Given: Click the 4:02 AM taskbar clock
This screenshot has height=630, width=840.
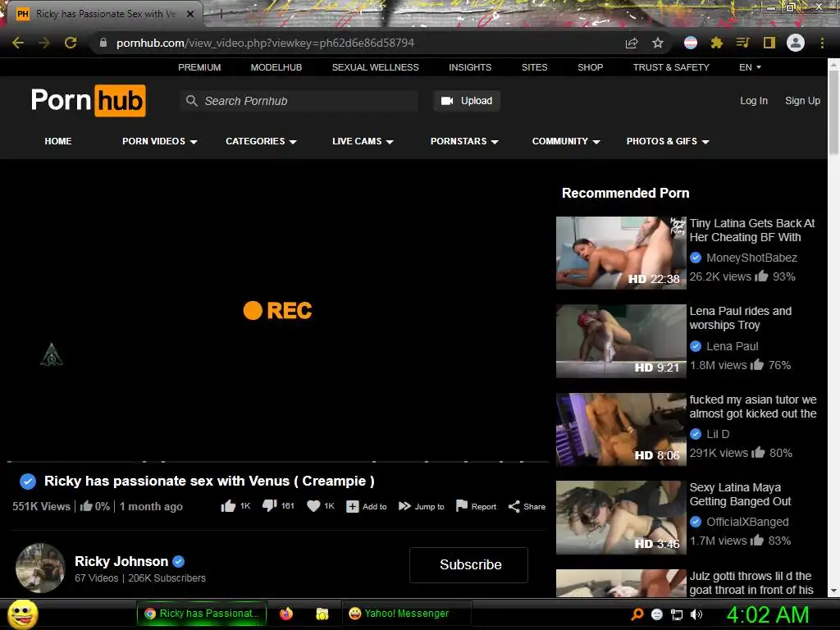Looking at the screenshot, I should [768, 614].
